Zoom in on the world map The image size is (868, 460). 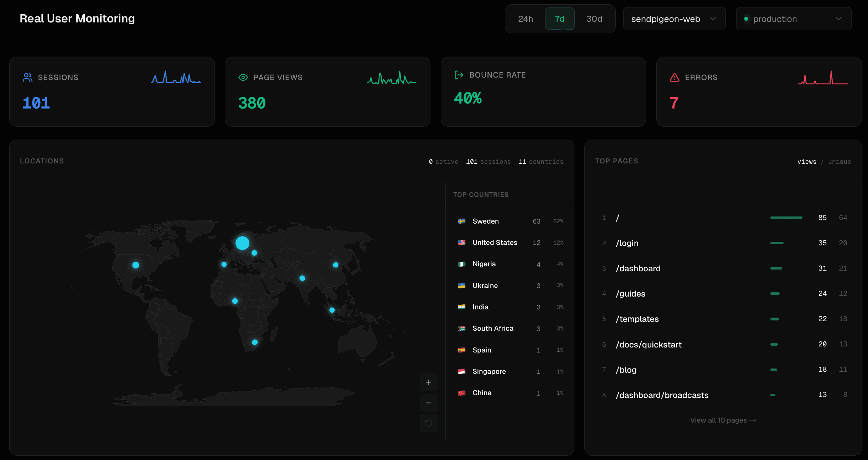pos(428,382)
